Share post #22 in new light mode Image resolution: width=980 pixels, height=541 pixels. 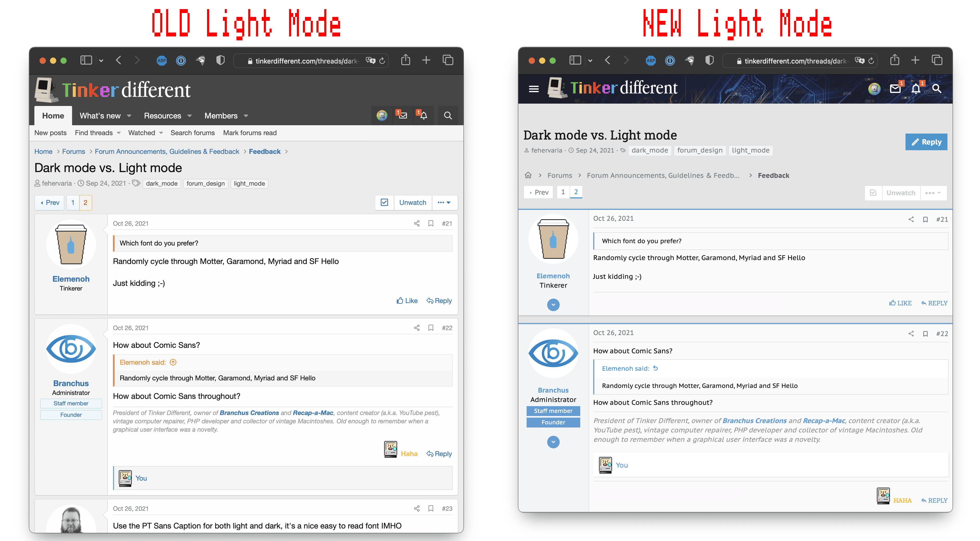pyautogui.click(x=911, y=334)
